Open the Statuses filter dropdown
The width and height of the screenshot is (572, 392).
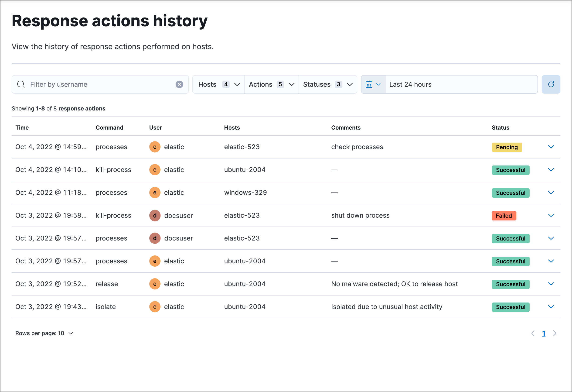(328, 84)
